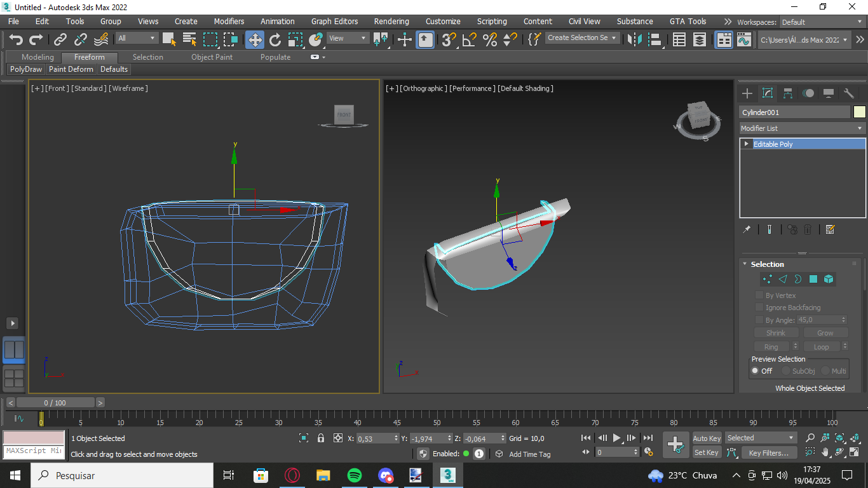Select the Rotate tool in the toolbar
The height and width of the screenshot is (488, 868).
pyautogui.click(x=275, y=40)
